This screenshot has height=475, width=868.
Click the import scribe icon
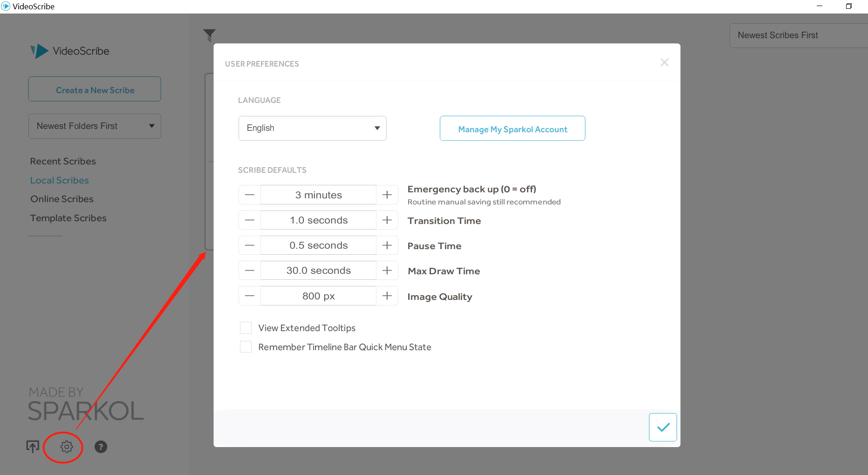[33, 447]
